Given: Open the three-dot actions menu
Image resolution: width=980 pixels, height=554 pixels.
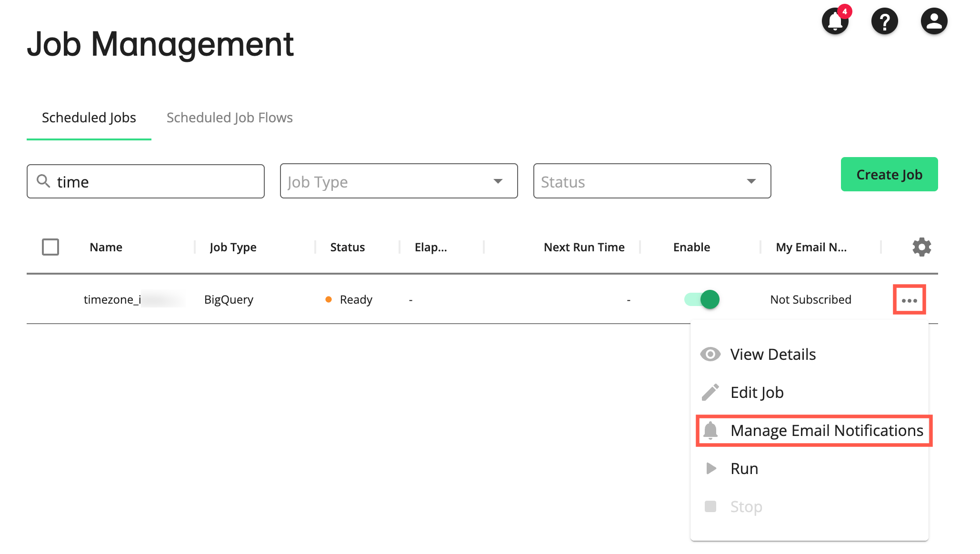Looking at the screenshot, I should (909, 300).
